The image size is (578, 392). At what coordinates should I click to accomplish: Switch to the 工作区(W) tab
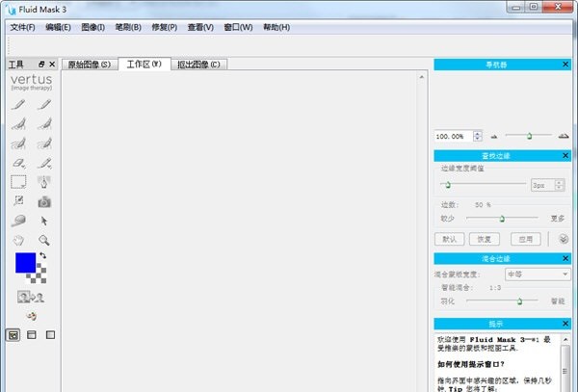[x=144, y=65]
